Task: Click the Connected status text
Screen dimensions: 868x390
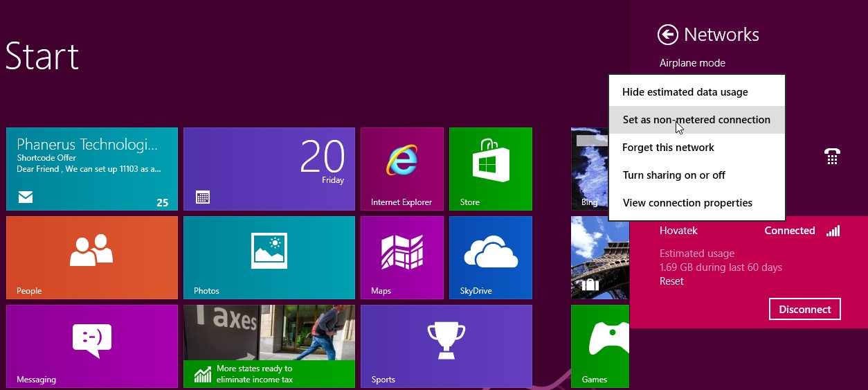Action: 790,231
